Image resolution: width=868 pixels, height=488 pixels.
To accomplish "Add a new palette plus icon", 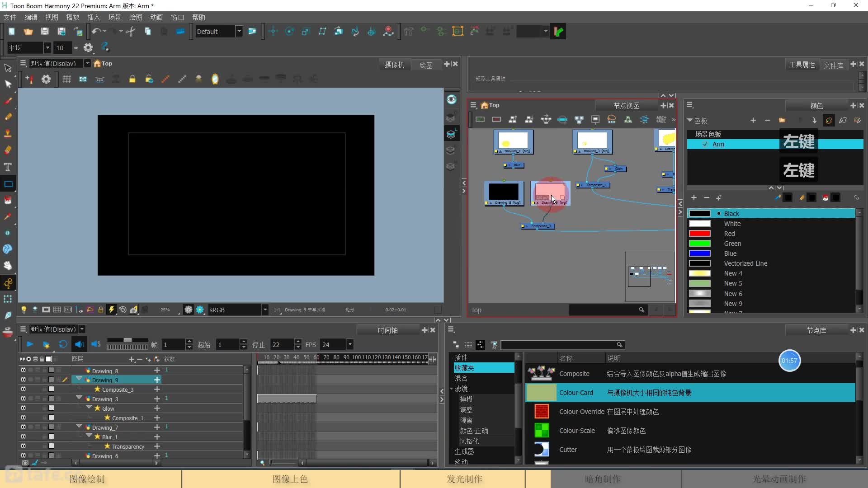I will tap(753, 120).
